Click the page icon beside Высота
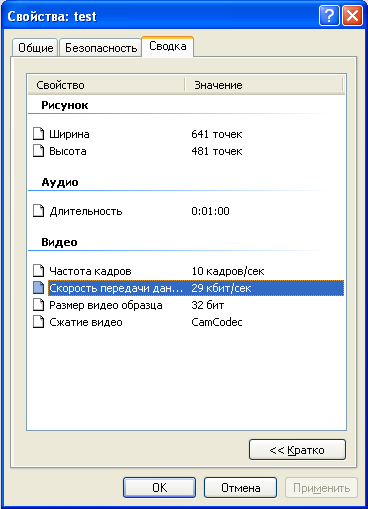The image size is (368, 509). tap(38, 151)
